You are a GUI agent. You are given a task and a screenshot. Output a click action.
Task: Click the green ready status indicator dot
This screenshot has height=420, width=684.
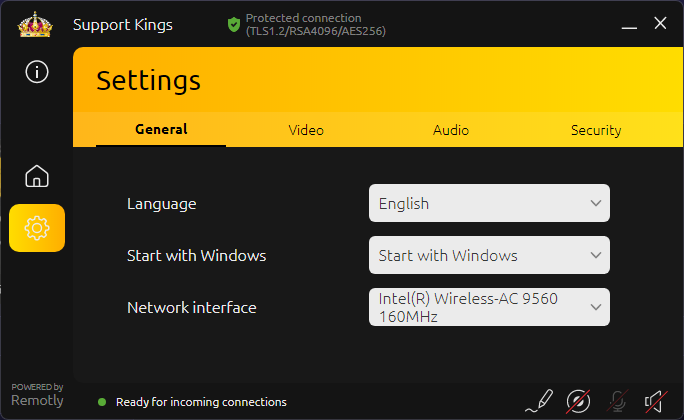click(x=102, y=402)
